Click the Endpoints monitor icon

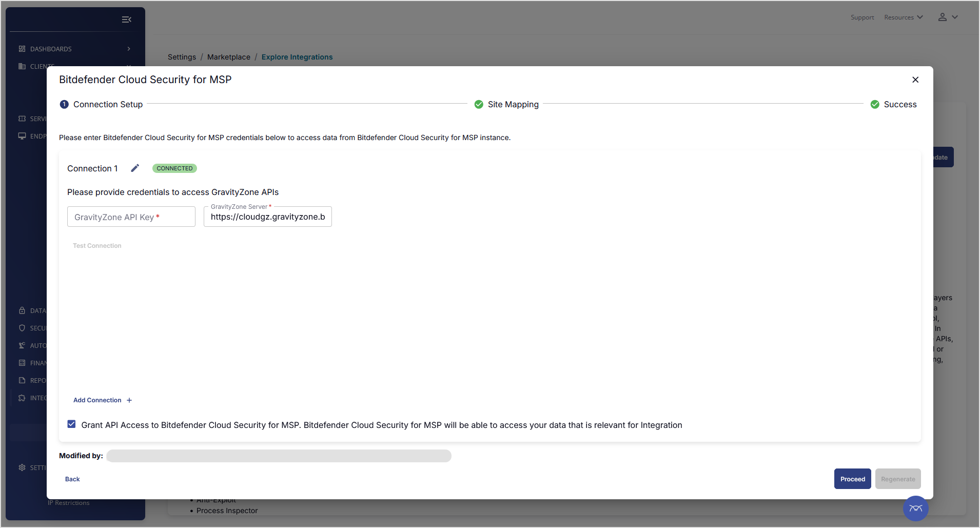22,136
